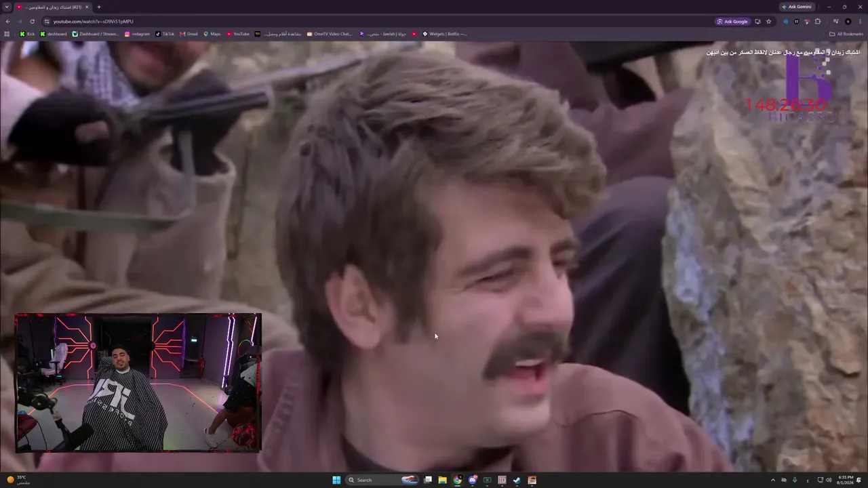Open the Kick bookmark
This screenshot has width=868, height=488.
click(x=27, y=34)
